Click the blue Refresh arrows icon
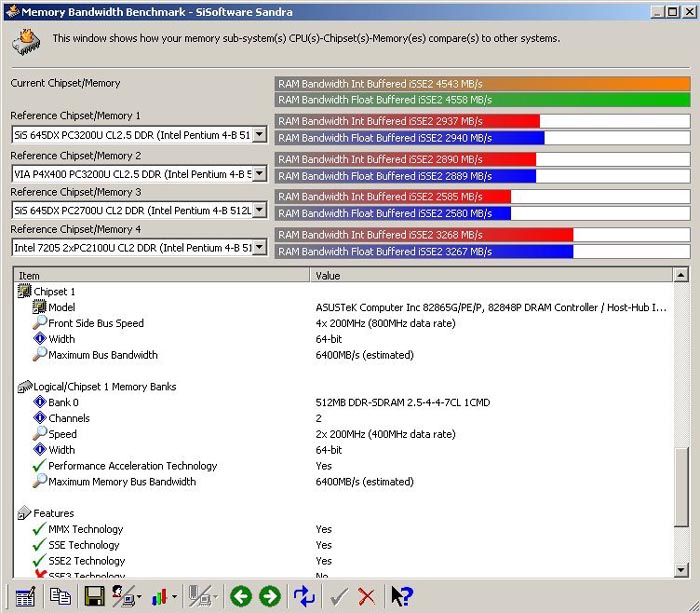 [x=304, y=596]
